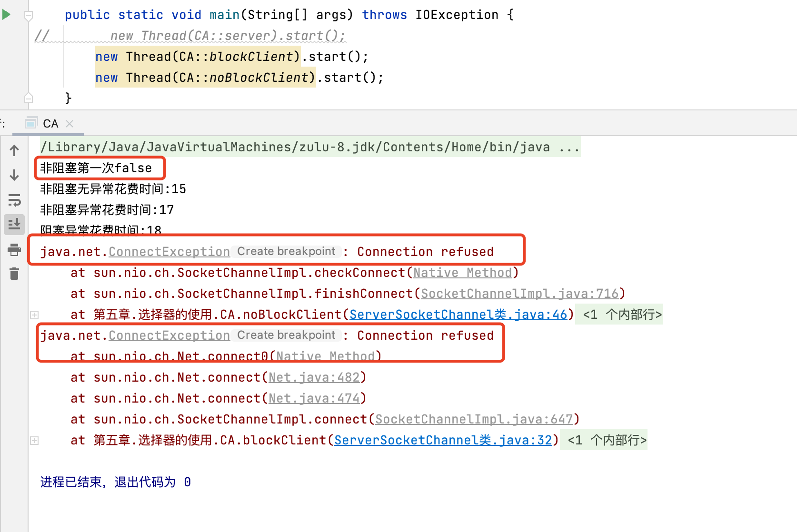This screenshot has width=797, height=532.
Task: Click the fold marker at main's closing brace
Action: (29, 99)
